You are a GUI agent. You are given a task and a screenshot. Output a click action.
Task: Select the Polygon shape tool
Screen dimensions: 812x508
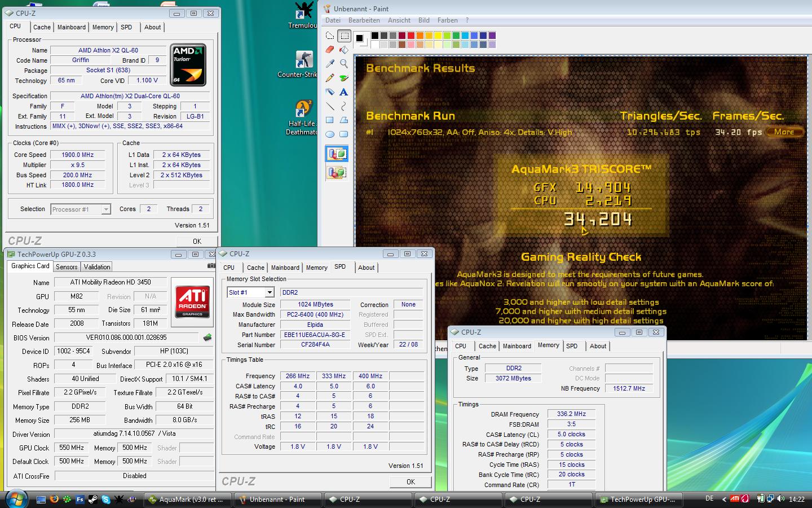[x=344, y=120]
